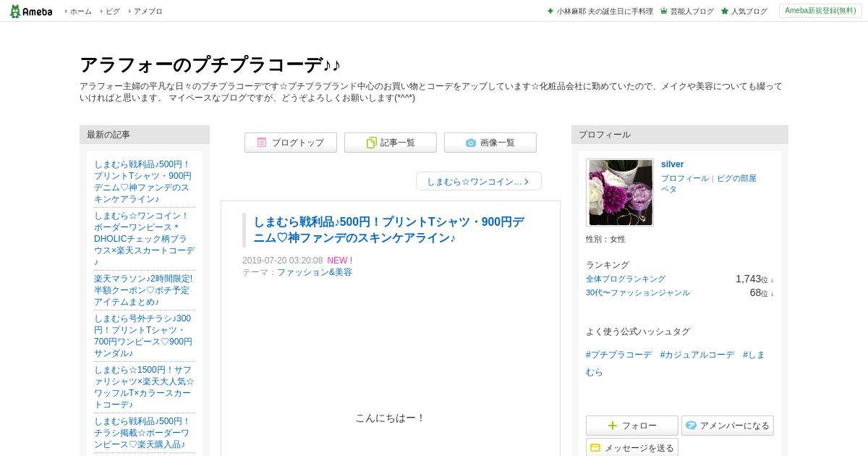Open 記事一覧 tab
This screenshot has width=868, height=456.
(391, 143)
